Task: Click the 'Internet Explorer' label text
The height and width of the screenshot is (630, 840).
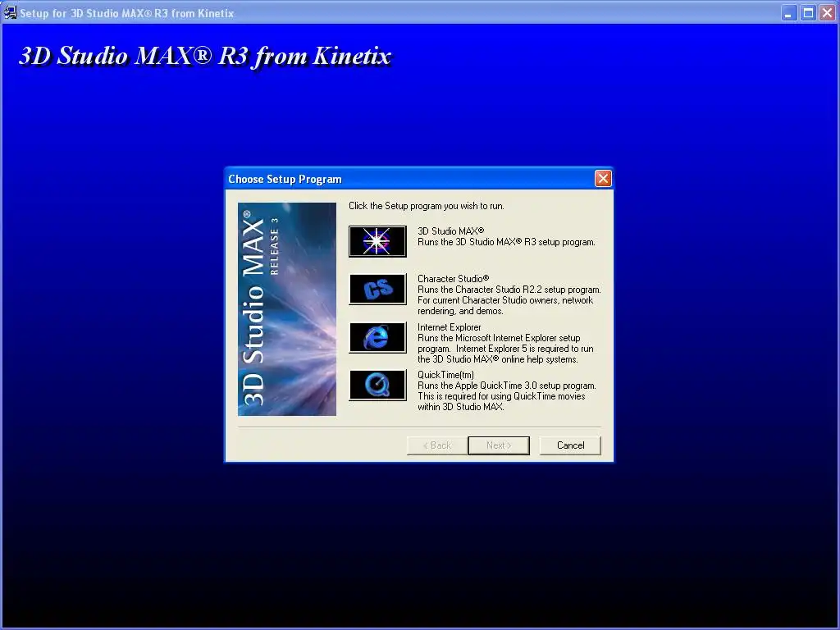Action: (x=449, y=327)
